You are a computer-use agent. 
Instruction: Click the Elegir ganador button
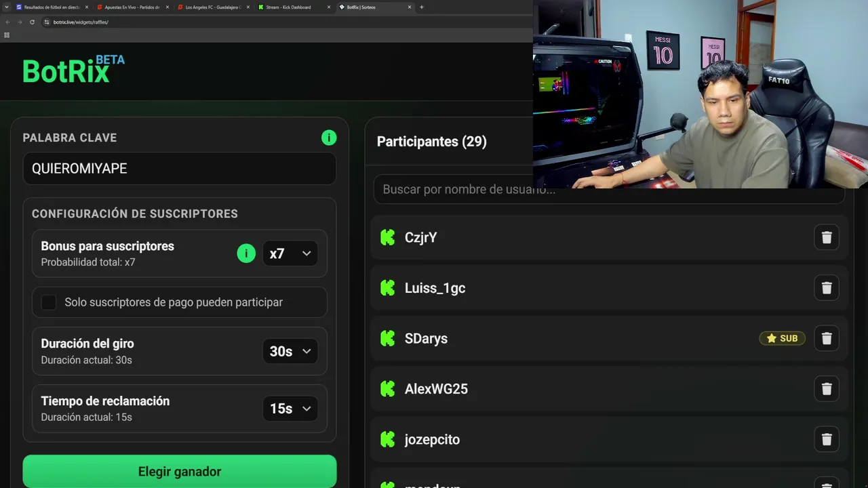click(180, 471)
